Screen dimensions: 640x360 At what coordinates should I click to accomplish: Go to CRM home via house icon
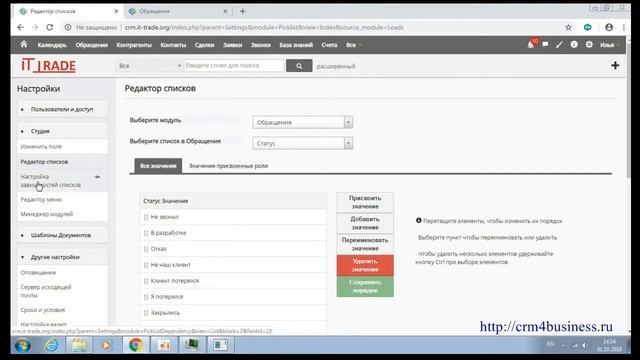[24, 44]
